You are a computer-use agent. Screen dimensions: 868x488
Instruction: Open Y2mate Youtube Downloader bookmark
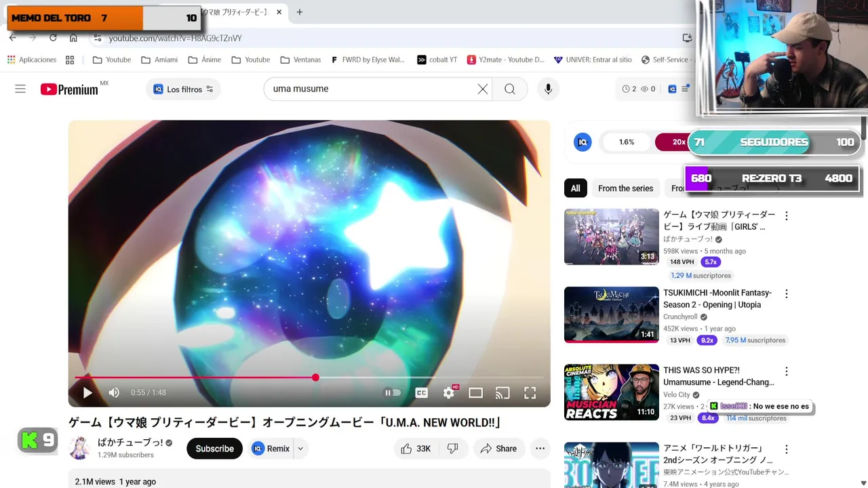click(505, 60)
